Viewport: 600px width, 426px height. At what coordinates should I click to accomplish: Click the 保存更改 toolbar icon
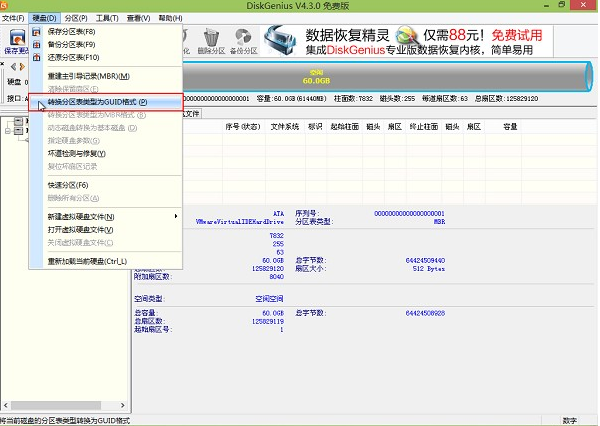[x=15, y=41]
